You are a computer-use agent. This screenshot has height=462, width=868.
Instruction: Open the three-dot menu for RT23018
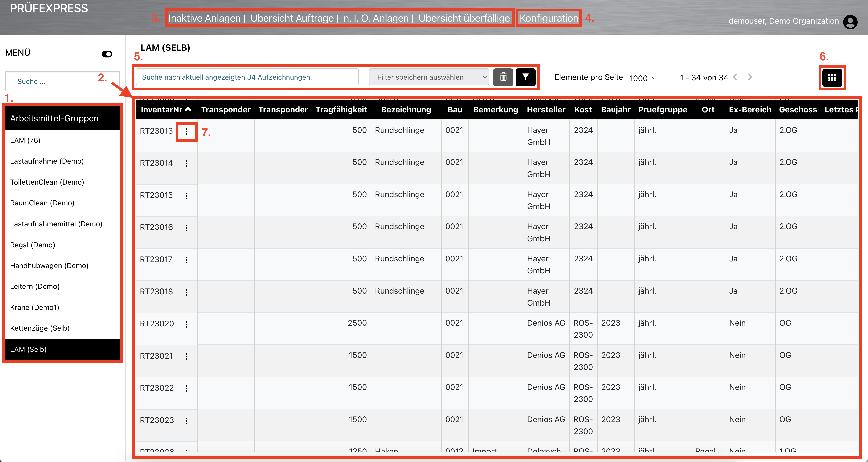[186, 292]
